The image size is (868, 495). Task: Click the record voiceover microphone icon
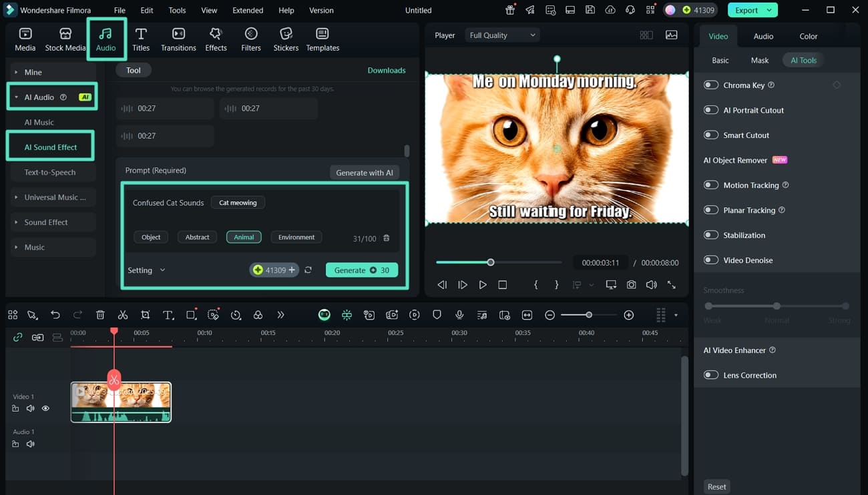(459, 315)
